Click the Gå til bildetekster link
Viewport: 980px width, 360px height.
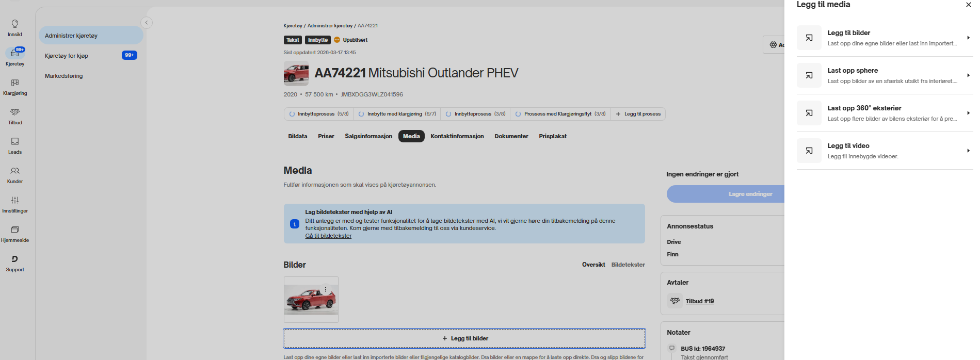328,236
